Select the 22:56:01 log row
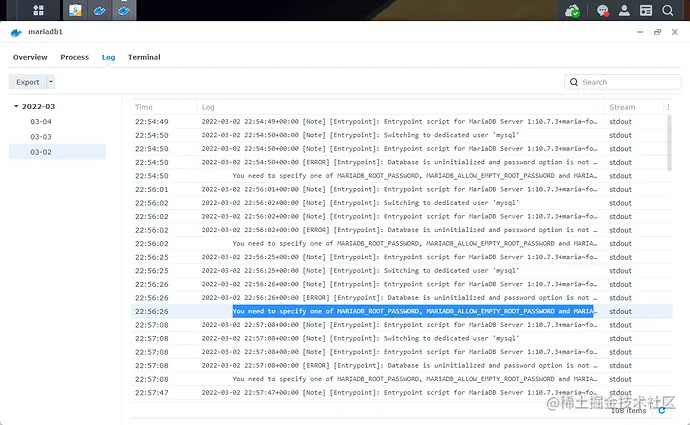Screen dimensions: 690x425 [x=401, y=189]
